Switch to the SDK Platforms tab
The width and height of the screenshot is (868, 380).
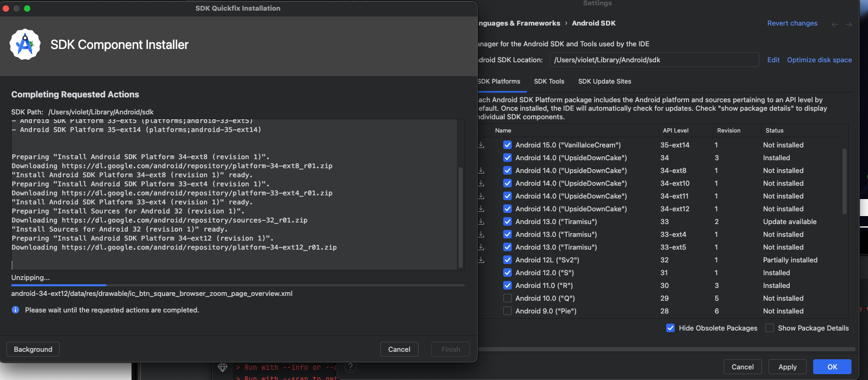coord(499,81)
